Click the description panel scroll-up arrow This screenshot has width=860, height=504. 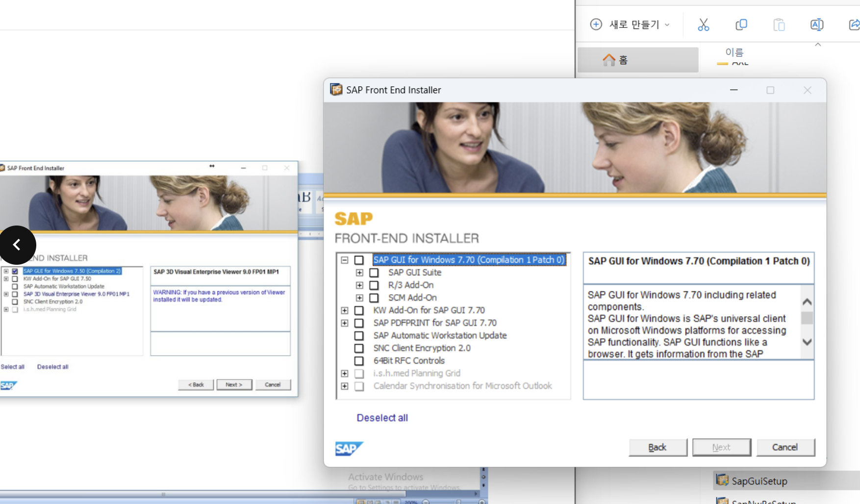click(x=807, y=302)
